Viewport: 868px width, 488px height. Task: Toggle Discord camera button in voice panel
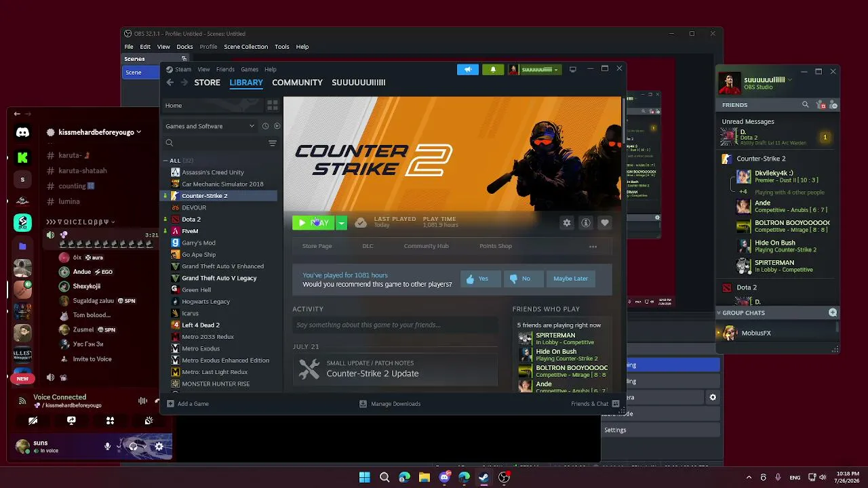[33, 421]
